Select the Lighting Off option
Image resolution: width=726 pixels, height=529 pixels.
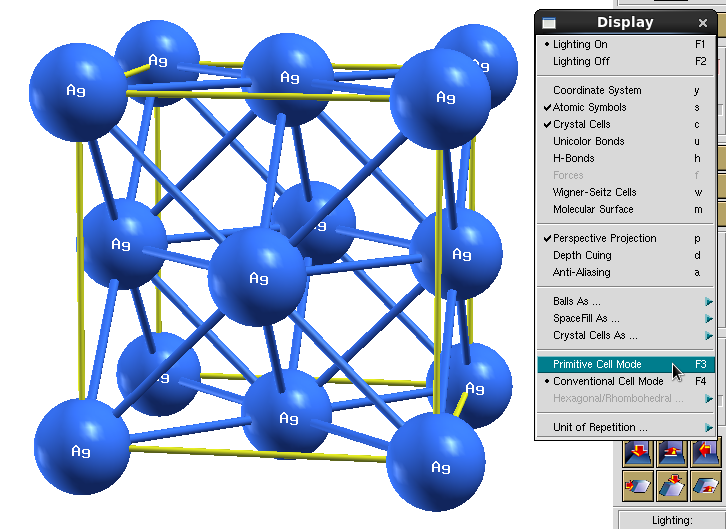click(626, 61)
